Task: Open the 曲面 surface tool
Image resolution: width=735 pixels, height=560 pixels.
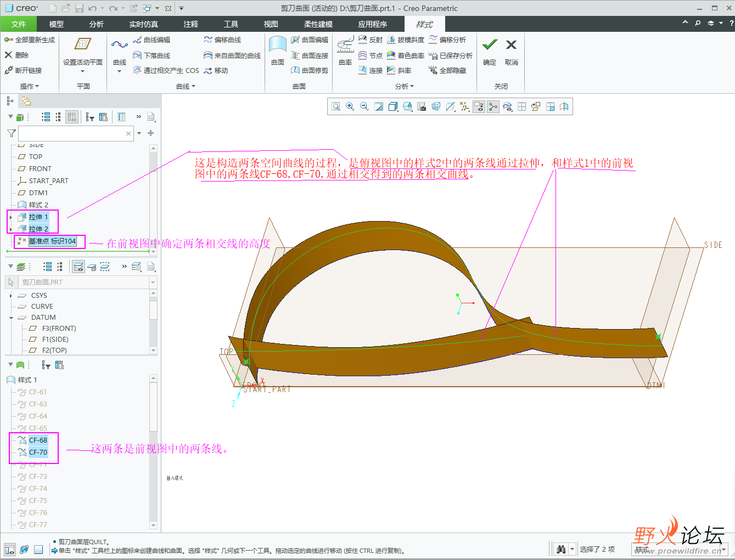Action: [278, 50]
